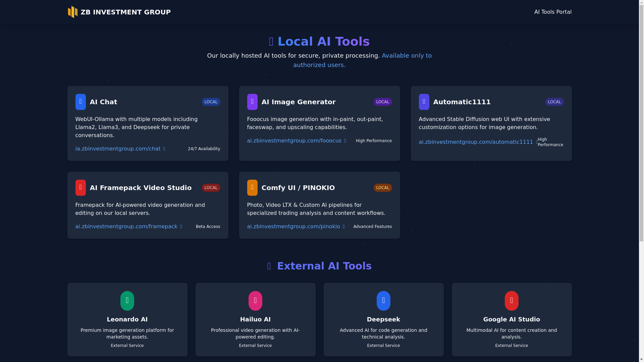
Task: Click the Hailuo AI pink icon
Action: (255, 301)
